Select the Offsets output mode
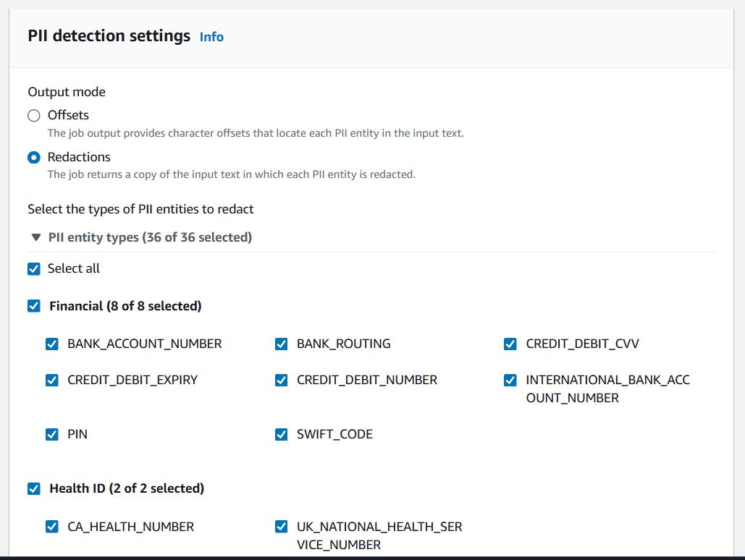This screenshot has width=745, height=560. 33,116
